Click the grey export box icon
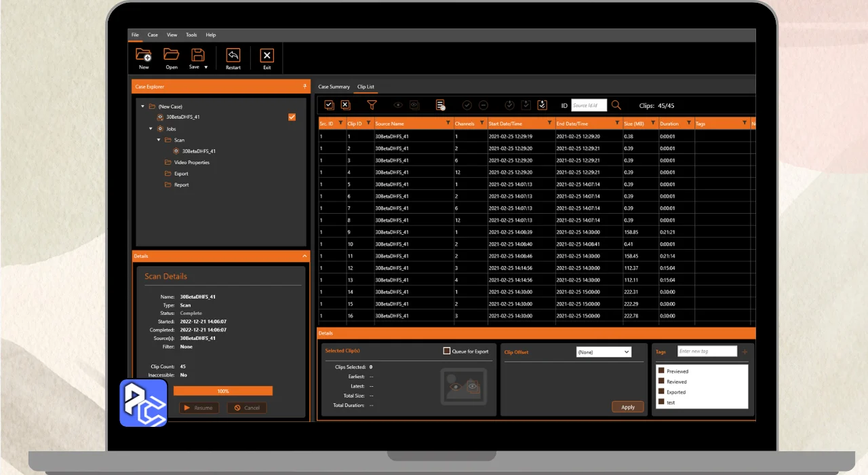Screen dimensions: 868x475 click(526, 105)
